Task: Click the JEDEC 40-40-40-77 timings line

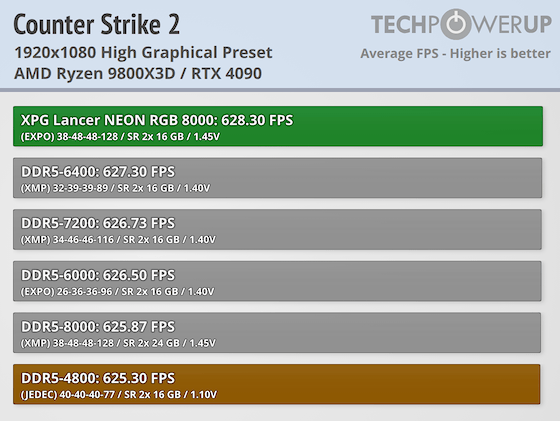Action: coord(119,395)
